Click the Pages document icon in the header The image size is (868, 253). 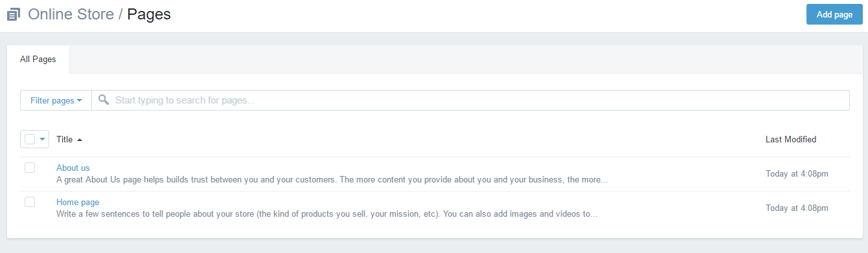(14, 14)
